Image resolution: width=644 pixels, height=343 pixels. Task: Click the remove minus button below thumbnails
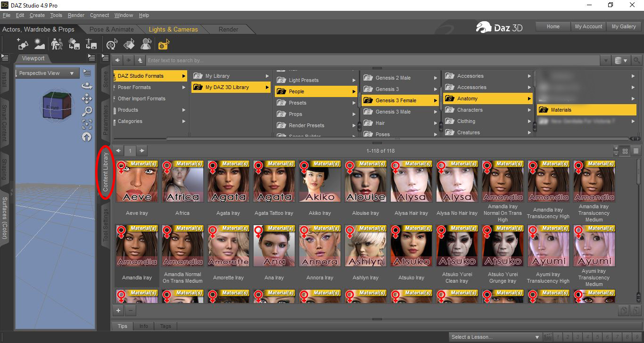pos(131,310)
